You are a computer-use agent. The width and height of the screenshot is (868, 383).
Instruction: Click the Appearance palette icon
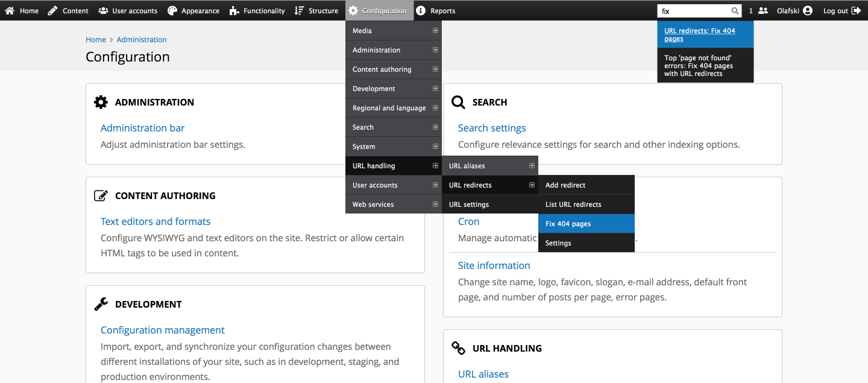coord(172,11)
